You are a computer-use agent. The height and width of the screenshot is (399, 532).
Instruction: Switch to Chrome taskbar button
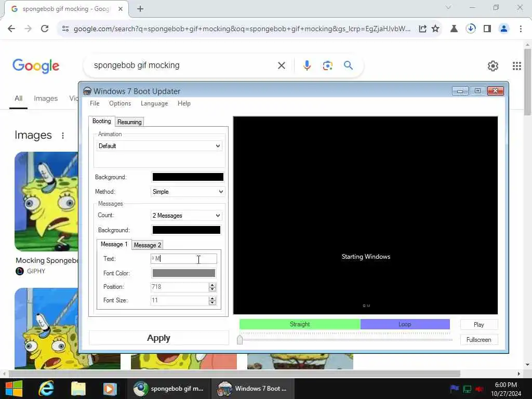pyautogui.click(x=169, y=389)
